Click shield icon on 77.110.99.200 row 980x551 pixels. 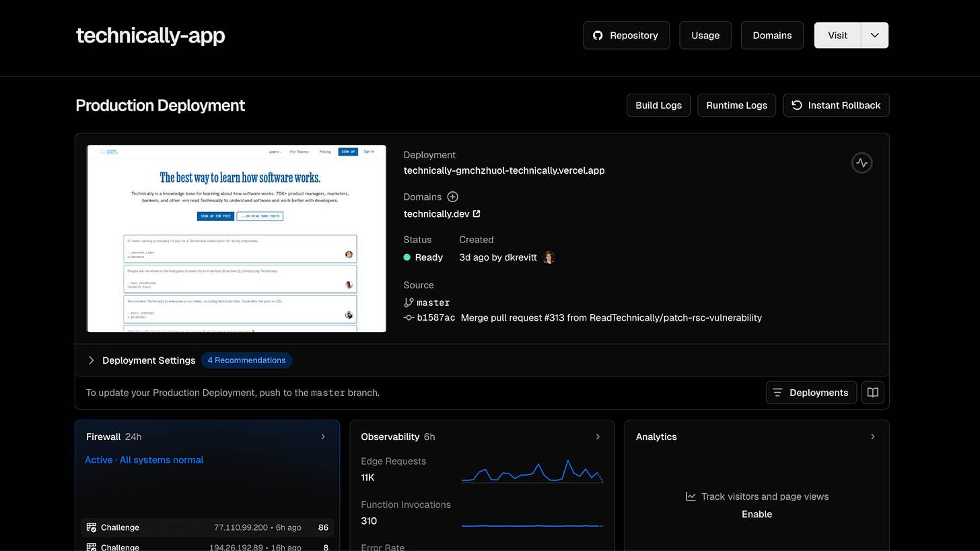click(x=92, y=527)
